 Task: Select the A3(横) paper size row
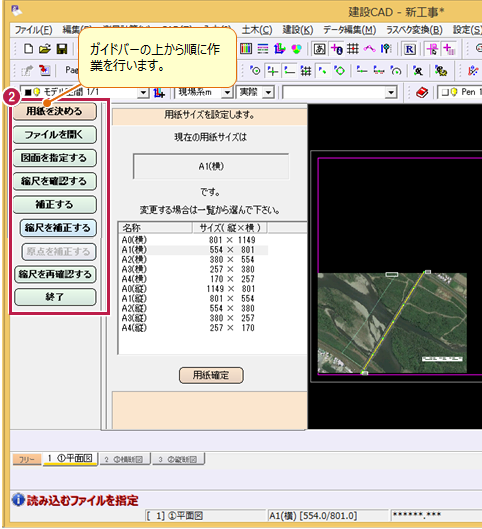pos(194,270)
